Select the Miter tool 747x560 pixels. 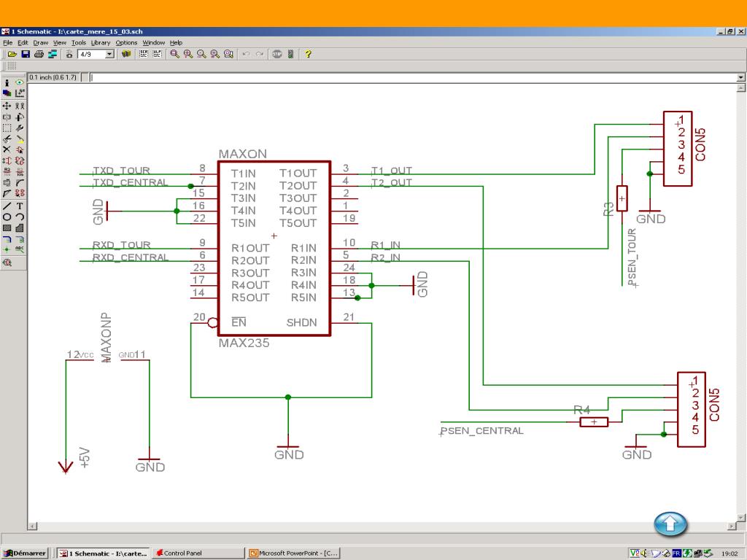click(x=20, y=183)
